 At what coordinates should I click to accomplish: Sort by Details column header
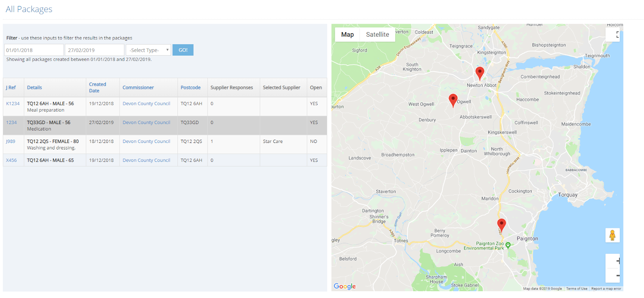click(x=35, y=87)
